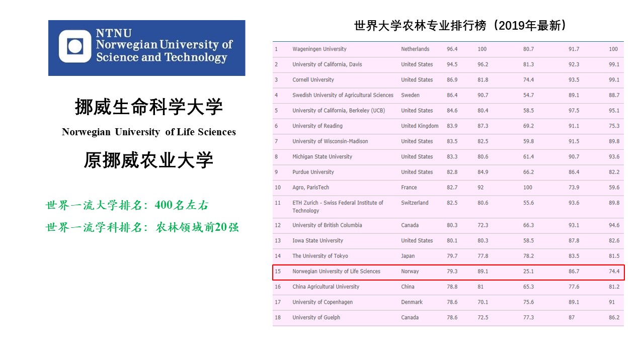Viewport: 644px width, 362px height.
Task: Click the value 25.1 in Norway's row
Action: (528, 271)
